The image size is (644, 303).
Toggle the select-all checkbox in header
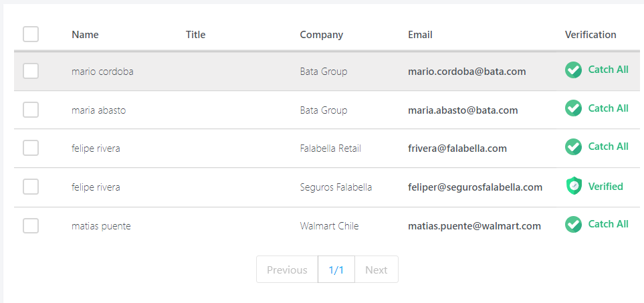31,34
